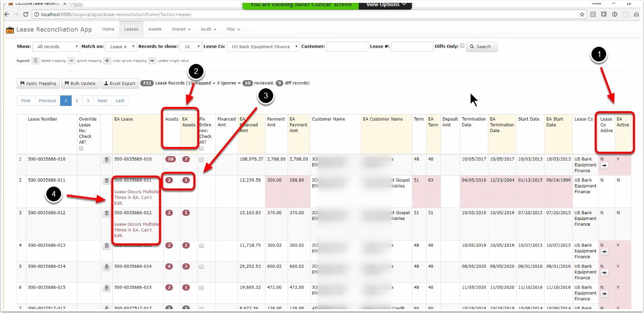Viewport: 644px width, 313px height.
Task: Click the browser forward arrow
Action: click(17, 14)
